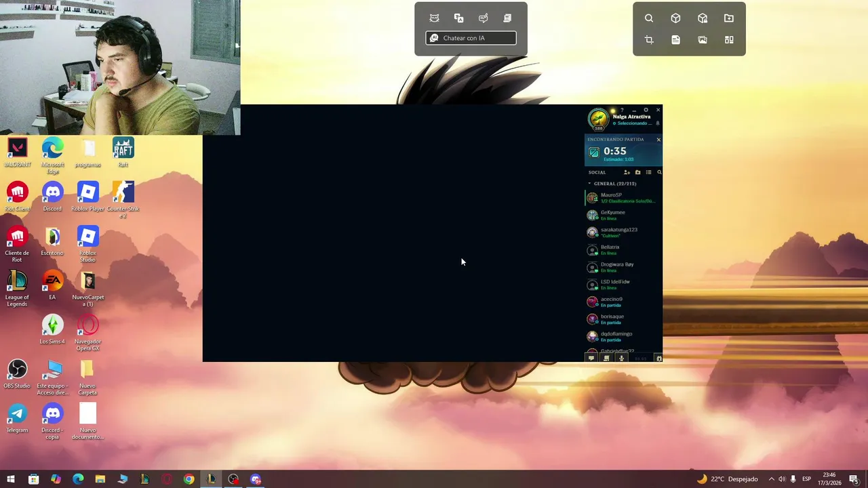Expand hidden system tray icons chevron
The image size is (868, 488).
(771, 479)
